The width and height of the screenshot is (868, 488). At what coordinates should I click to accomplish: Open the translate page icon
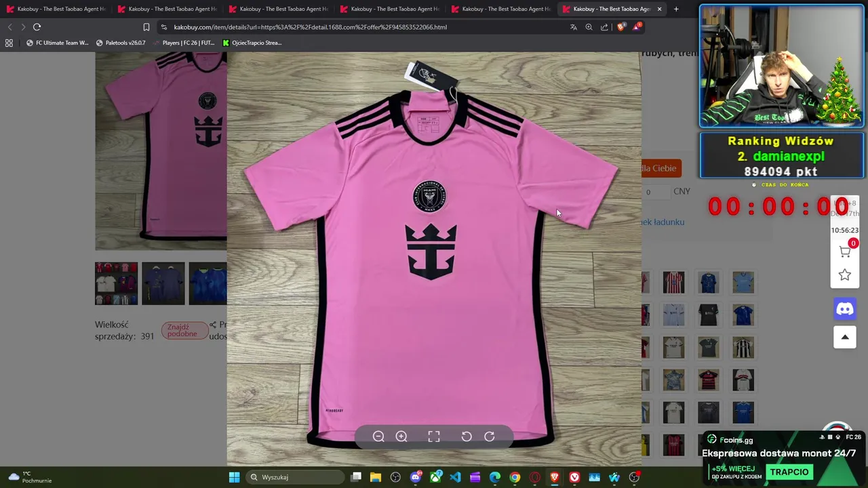pos(574,27)
